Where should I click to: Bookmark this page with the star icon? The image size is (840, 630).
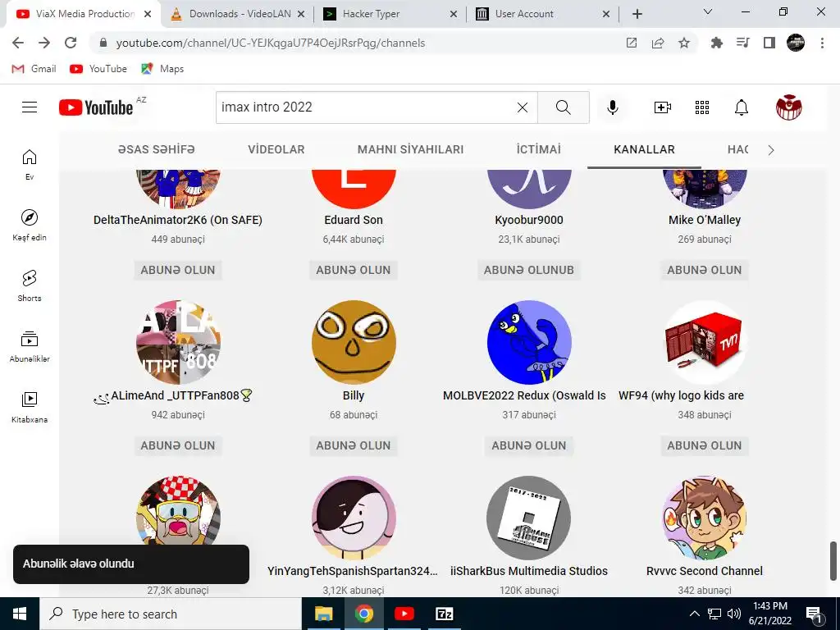pyautogui.click(x=684, y=43)
